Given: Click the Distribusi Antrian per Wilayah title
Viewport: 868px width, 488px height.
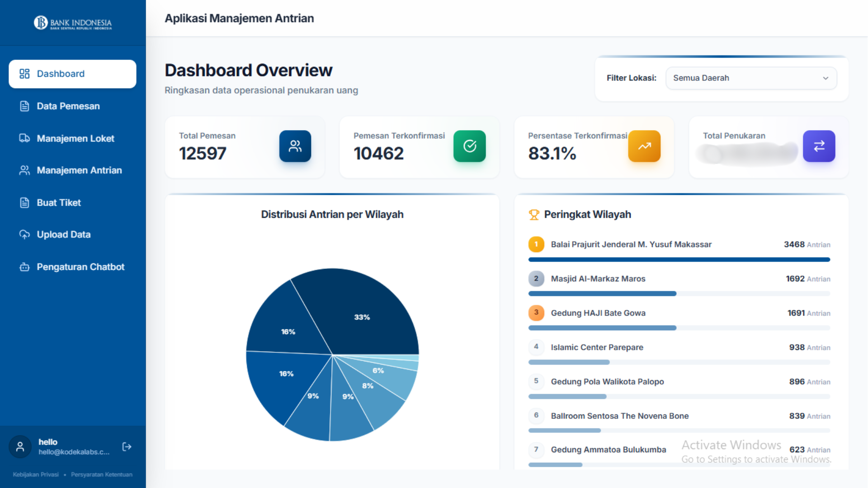Looking at the screenshot, I should click(x=332, y=215).
